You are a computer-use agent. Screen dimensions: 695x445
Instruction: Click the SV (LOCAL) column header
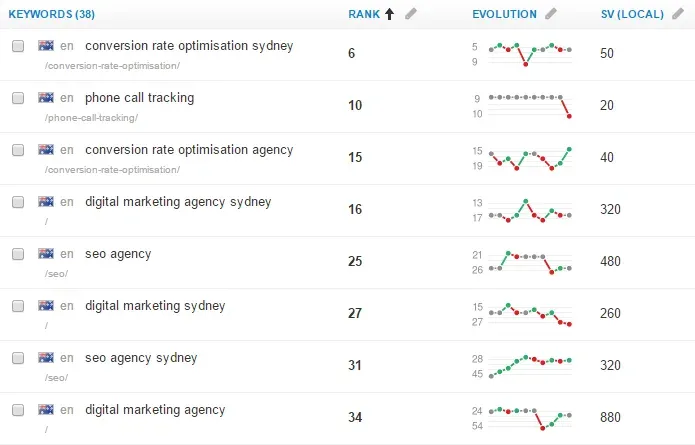tap(632, 14)
